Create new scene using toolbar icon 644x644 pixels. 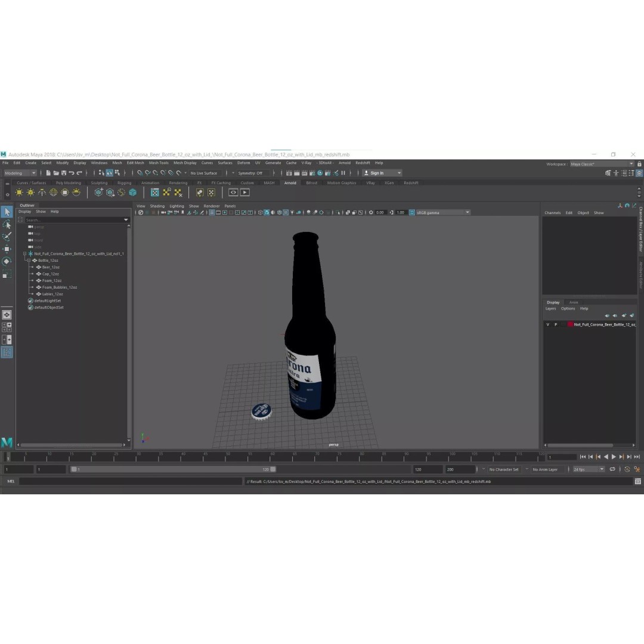(48, 173)
